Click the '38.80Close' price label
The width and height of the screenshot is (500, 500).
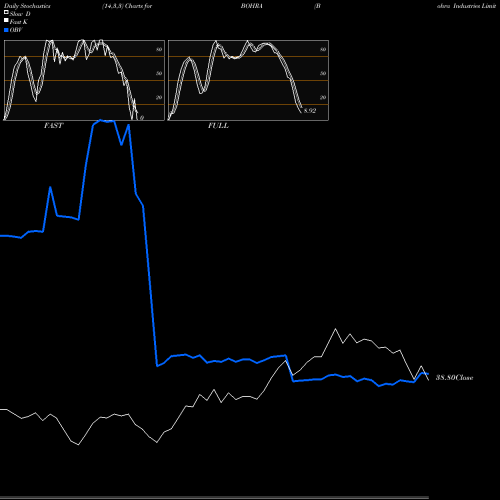(x=455, y=378)
